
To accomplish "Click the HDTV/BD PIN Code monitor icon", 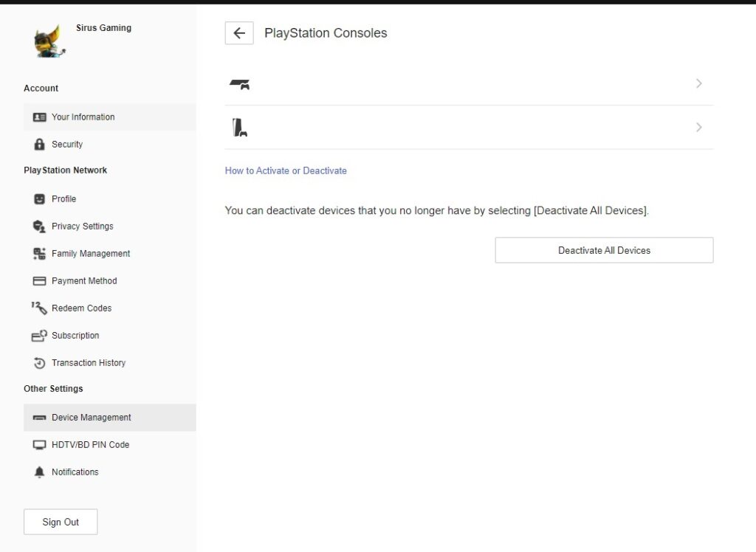I will pyautogui.click(x=40, y=445).
